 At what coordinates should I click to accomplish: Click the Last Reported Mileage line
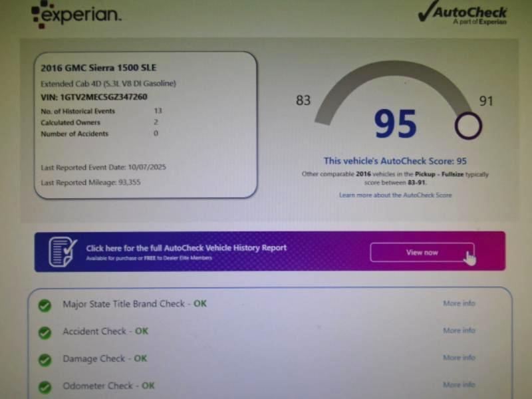[x=90, y=182]
